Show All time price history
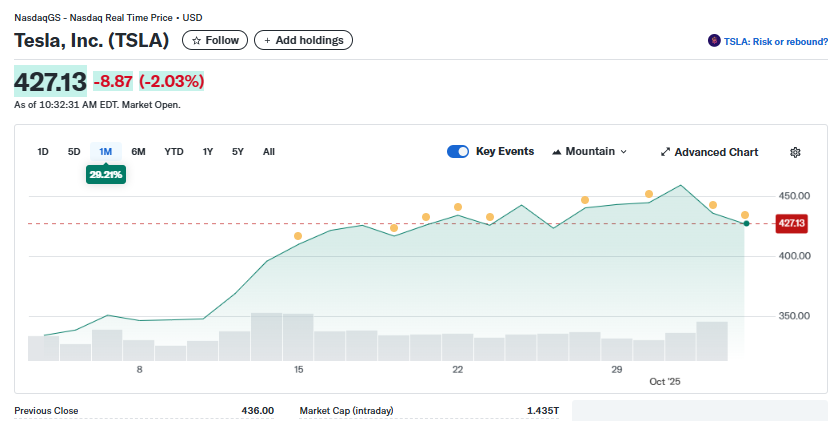 (x=269, y=152)
